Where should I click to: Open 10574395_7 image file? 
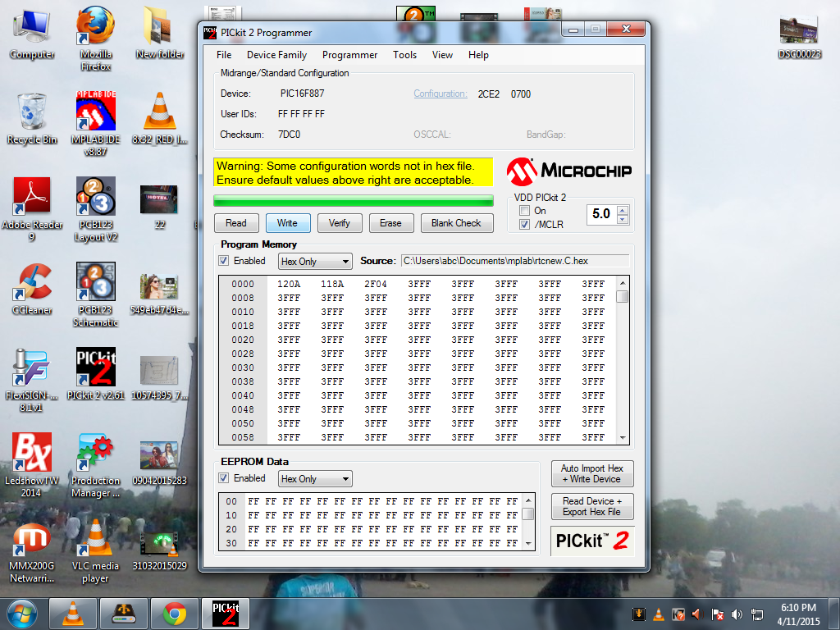click(159, 377)
